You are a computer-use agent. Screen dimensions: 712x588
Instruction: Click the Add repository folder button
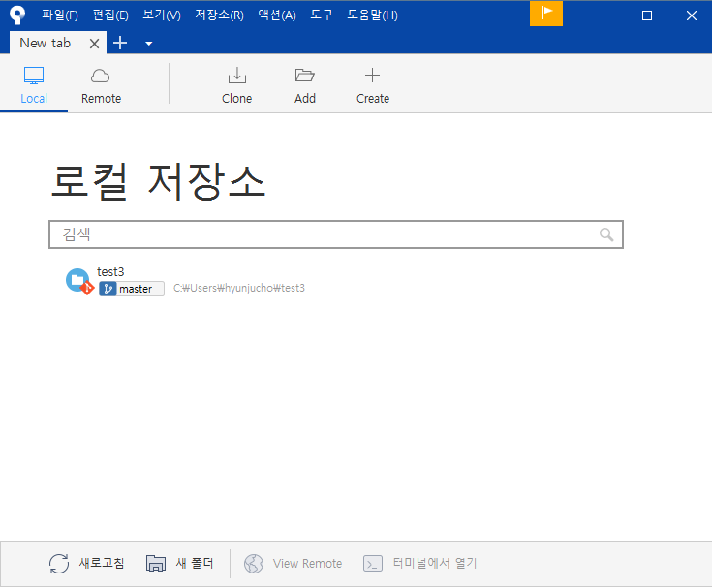305,86
